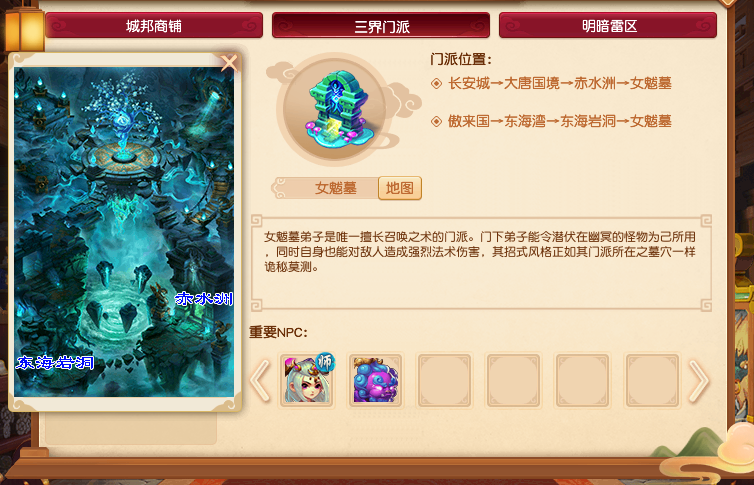Viewport: 754px width, 485px height.
Task: Select the purple lion NPC portrait
Action: click(x=376, y=380)
